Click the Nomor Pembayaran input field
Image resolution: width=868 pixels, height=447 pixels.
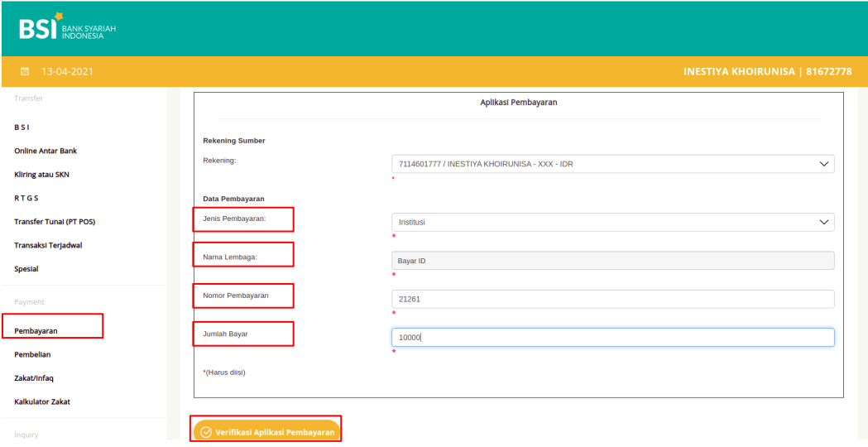pos(611,299)
